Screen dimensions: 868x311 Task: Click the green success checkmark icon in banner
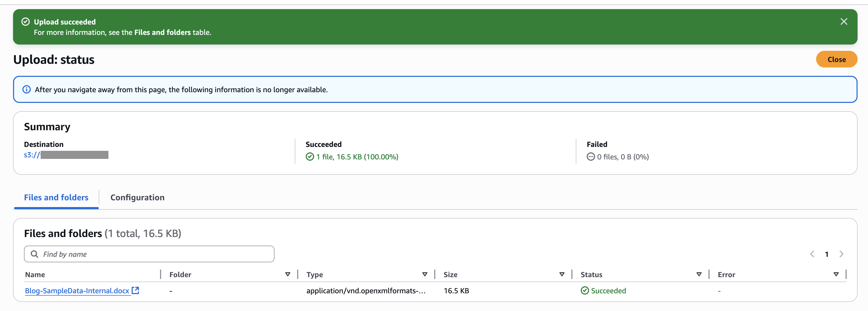(x=26, y=22)
